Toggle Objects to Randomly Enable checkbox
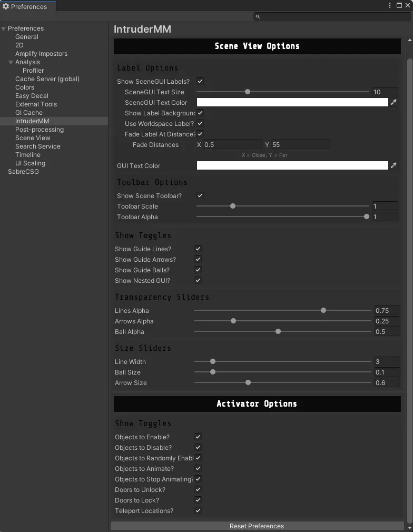 click(x=198, y=458)
